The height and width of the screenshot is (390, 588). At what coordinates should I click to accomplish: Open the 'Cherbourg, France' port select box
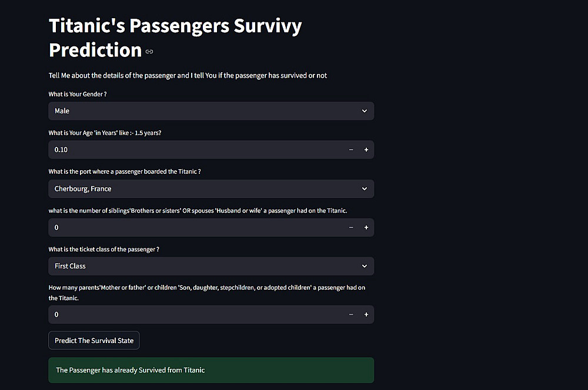click(x=200, y=189)
